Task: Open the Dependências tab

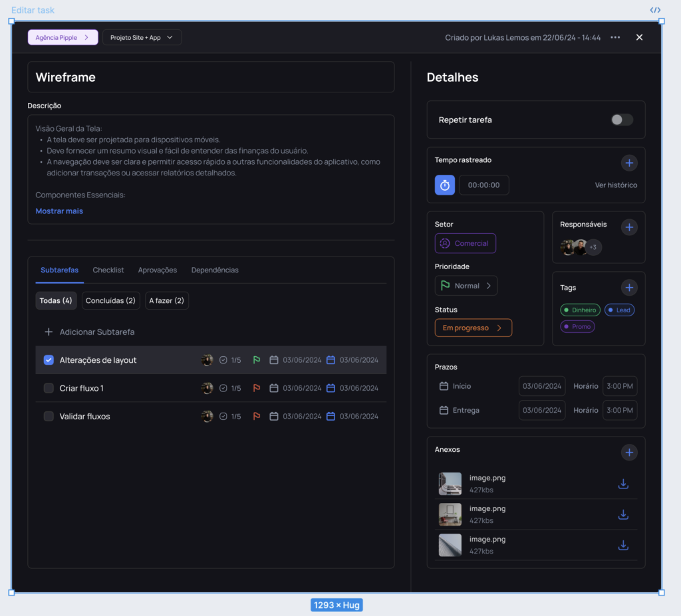Action: pyautogui.click(x=214, y=270)
